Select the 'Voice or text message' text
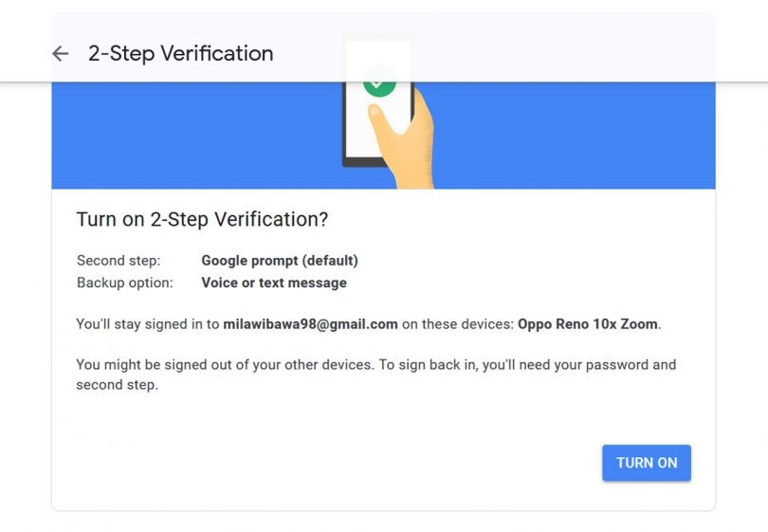The image size is (768, 532). pyautogui.click(x=274, y=283)
